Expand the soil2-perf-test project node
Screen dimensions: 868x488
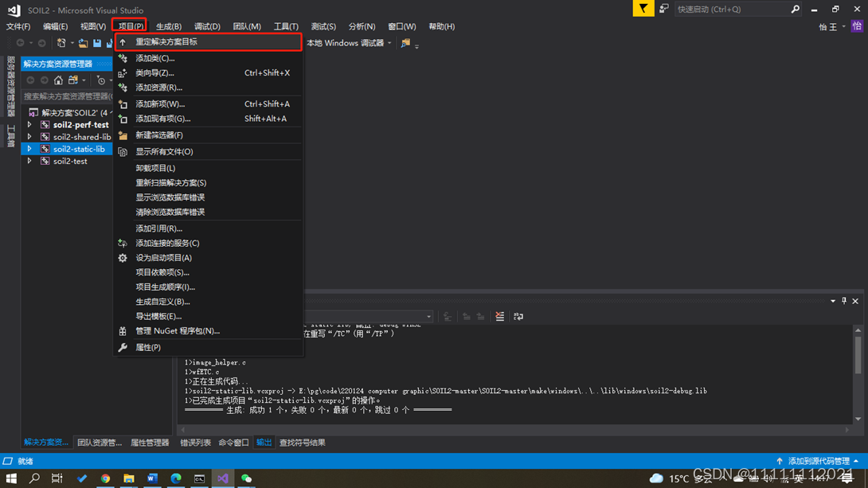[x=29, y=124]
